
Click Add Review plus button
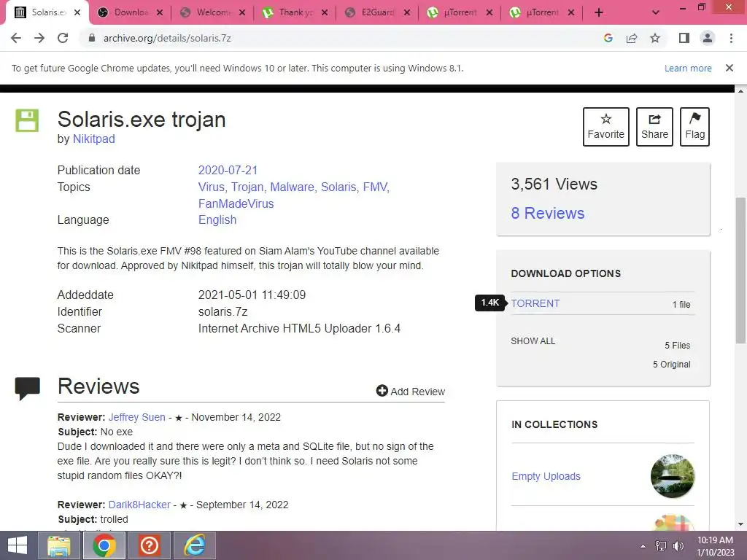click(x=410, y=391)
